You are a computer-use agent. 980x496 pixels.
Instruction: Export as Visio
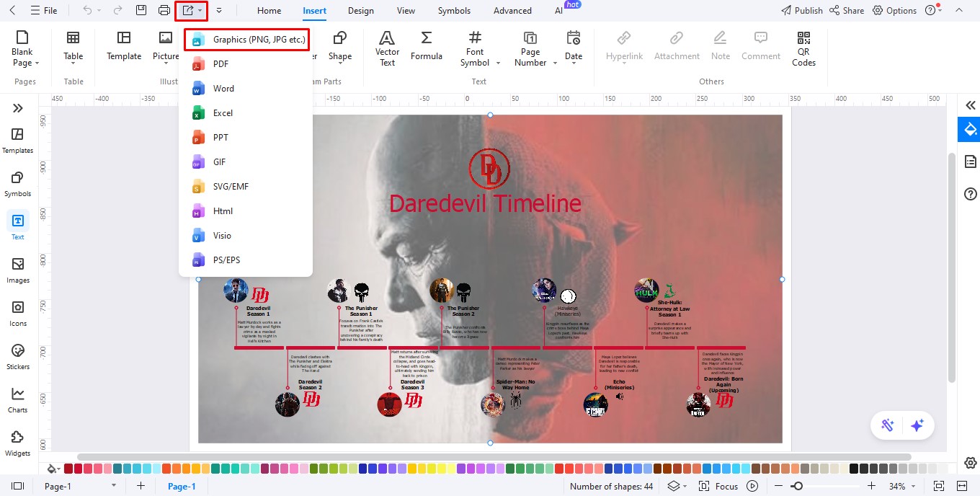[x=245, y=236]
